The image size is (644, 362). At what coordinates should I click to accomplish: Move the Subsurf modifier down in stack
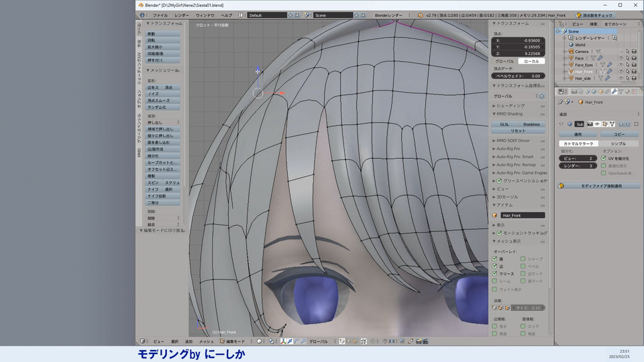pos(628,124)
